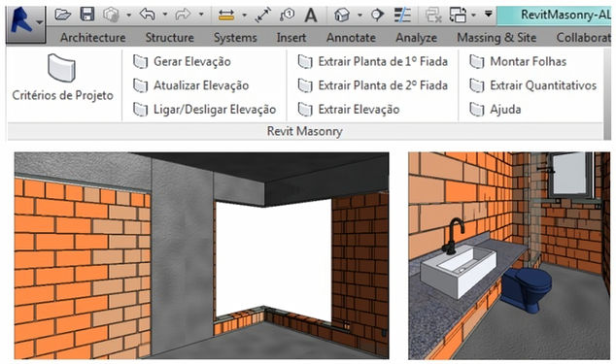Redo the last action
Image resolution: width=616 pixels, height=364 pixels.
pos(183,15)
